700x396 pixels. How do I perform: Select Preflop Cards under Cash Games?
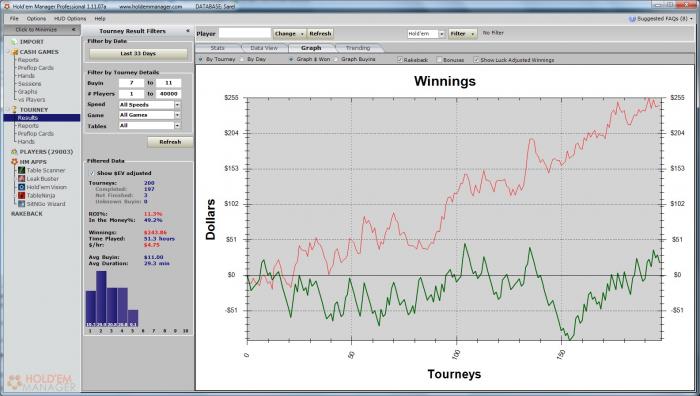click(x=35, y=68)
